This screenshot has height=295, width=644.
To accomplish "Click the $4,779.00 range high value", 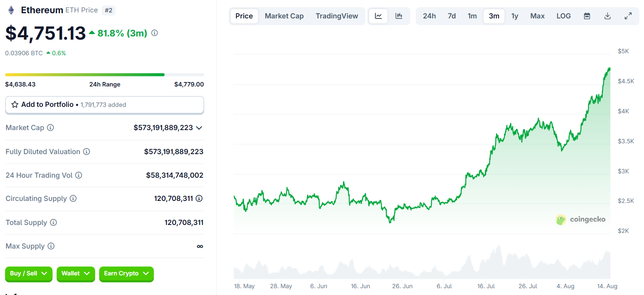I will point(189,84).
